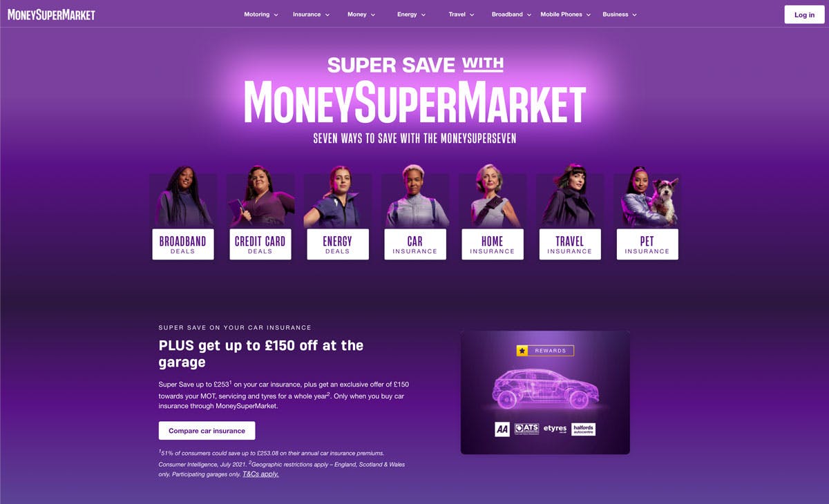Viewport: 829px width, 504px height.
Task: Open the Mobile Phones menu
Action: coord(566,14)
